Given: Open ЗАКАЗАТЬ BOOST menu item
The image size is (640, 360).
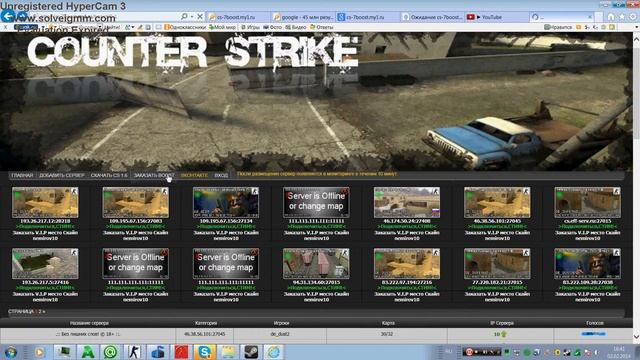Looking at the screenshot, I should pyautogui.click(x=154, y=175).
